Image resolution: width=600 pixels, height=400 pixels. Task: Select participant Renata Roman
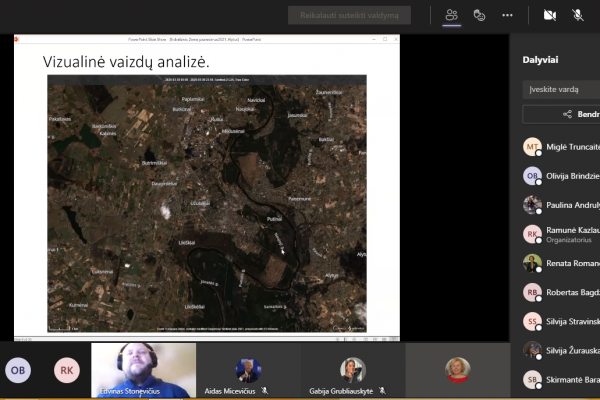tap(561, 263)
